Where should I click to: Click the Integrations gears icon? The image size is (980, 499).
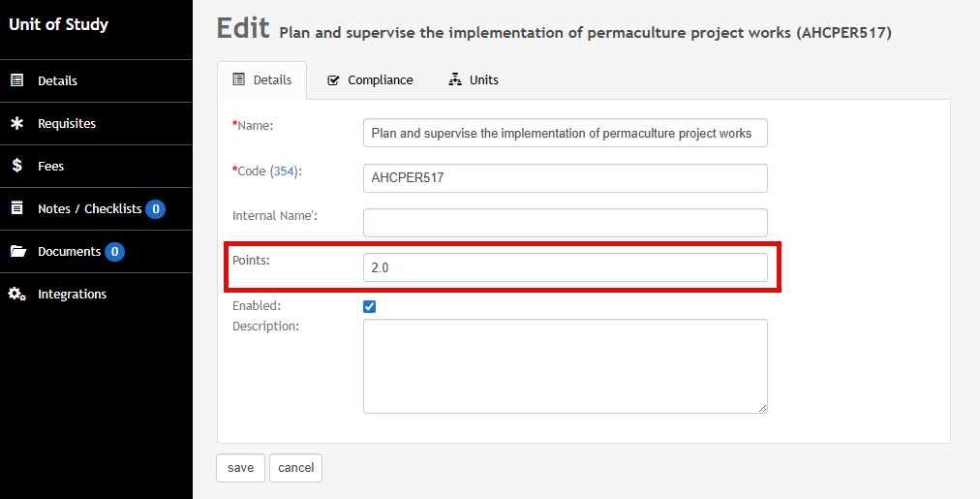click(17, 294)
